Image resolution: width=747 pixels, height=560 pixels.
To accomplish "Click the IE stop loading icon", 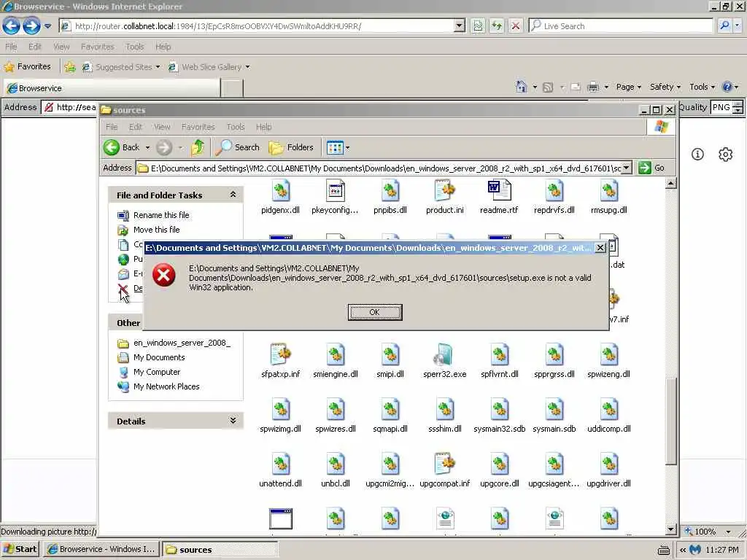I will click(515, 26).
